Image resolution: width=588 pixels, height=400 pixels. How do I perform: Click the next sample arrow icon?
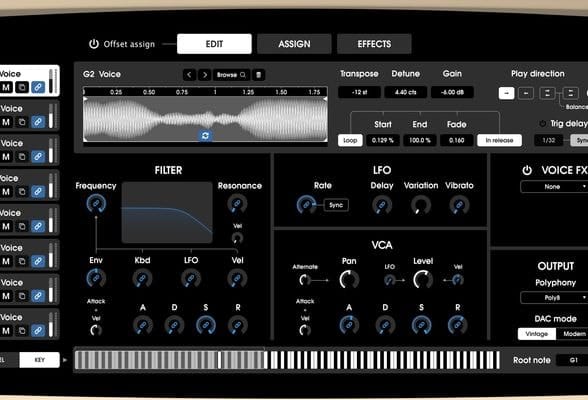[x=204, y=75]
